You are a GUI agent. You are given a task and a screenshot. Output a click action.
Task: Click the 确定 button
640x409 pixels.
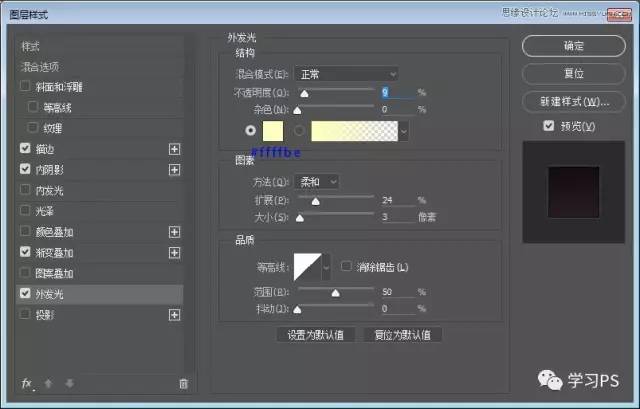tap(574, 46)
